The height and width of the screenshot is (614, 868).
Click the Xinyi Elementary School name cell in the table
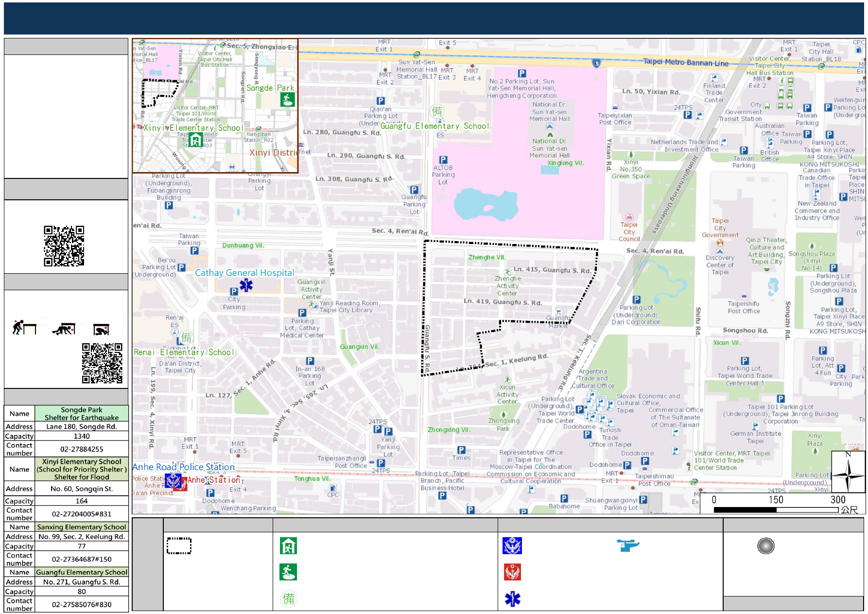coord(82,469)
